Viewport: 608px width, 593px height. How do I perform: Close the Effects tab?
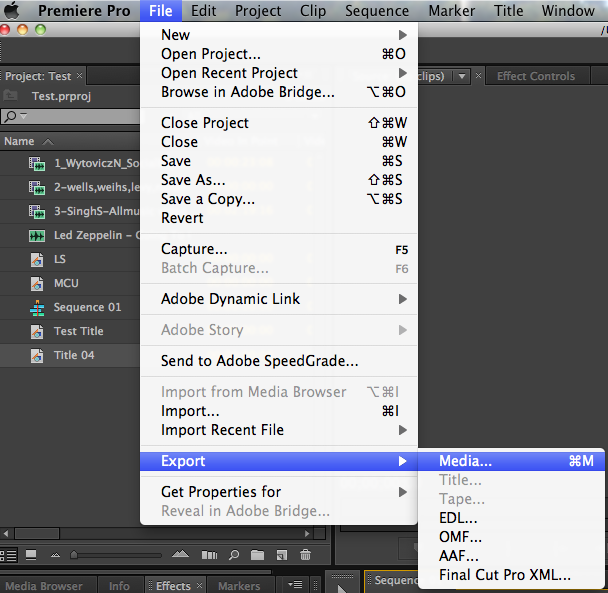pos(199,585)
